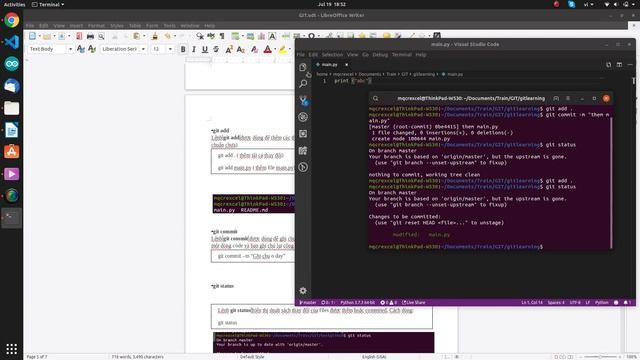Open Google Chrome from dock
Screen dimensions: 640x360
pyautogui.click(x=11, y=20)
